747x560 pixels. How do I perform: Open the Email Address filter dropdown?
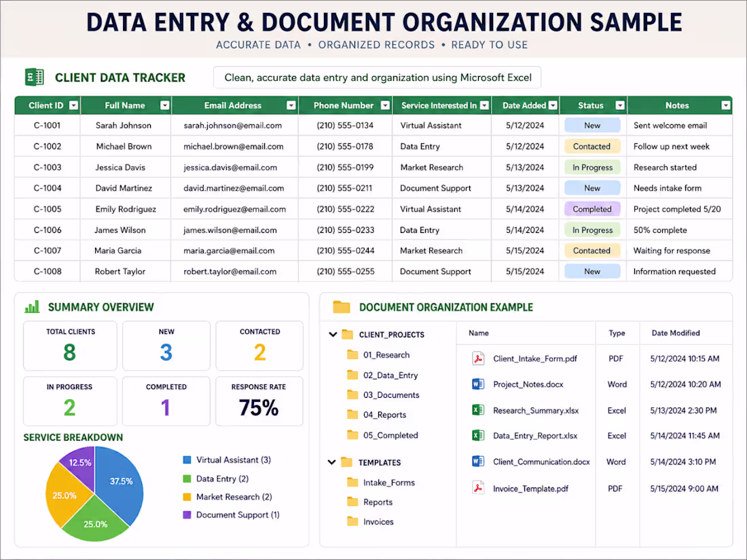point(291,105)
